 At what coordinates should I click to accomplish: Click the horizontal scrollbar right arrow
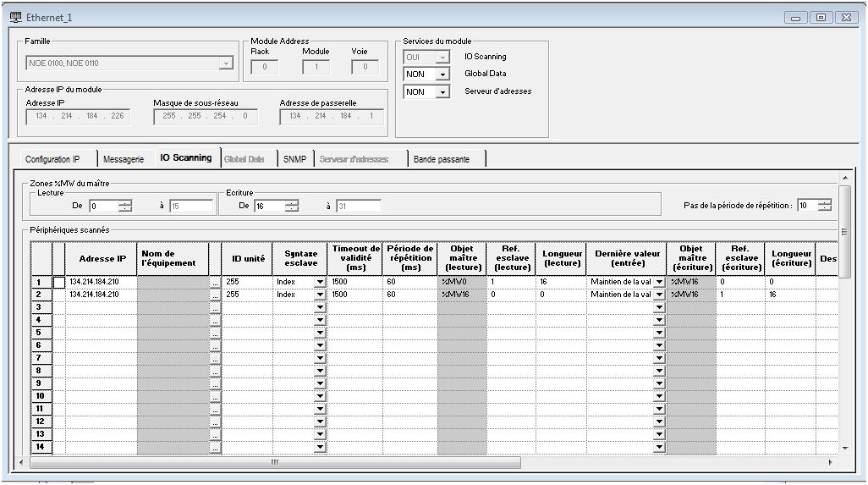(x=830, y=462)
